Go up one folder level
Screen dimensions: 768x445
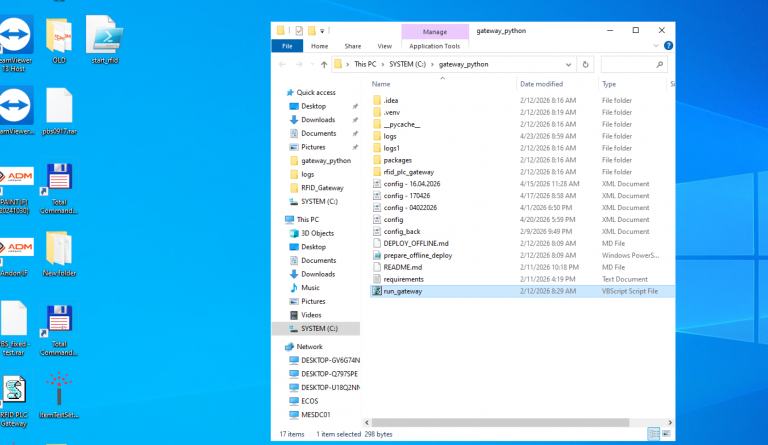click(324, 65)
